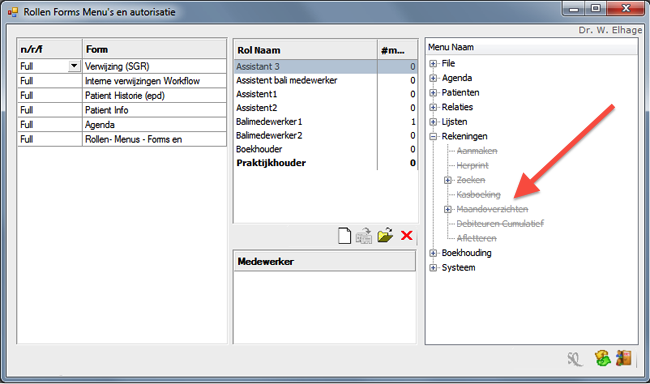The image size is (650, 384).
Task: Expand the Systeem tree node
Action: coord(433,267)
